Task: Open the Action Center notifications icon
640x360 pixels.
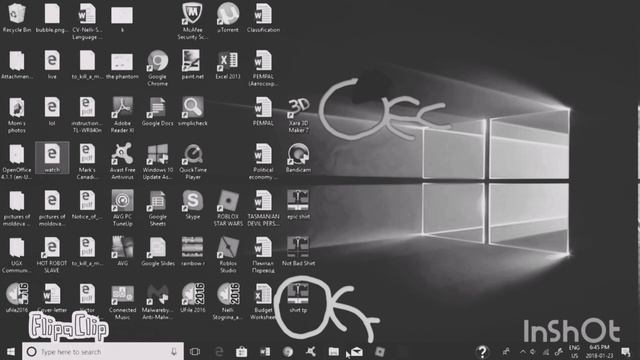Action: (x=625, y=351)
